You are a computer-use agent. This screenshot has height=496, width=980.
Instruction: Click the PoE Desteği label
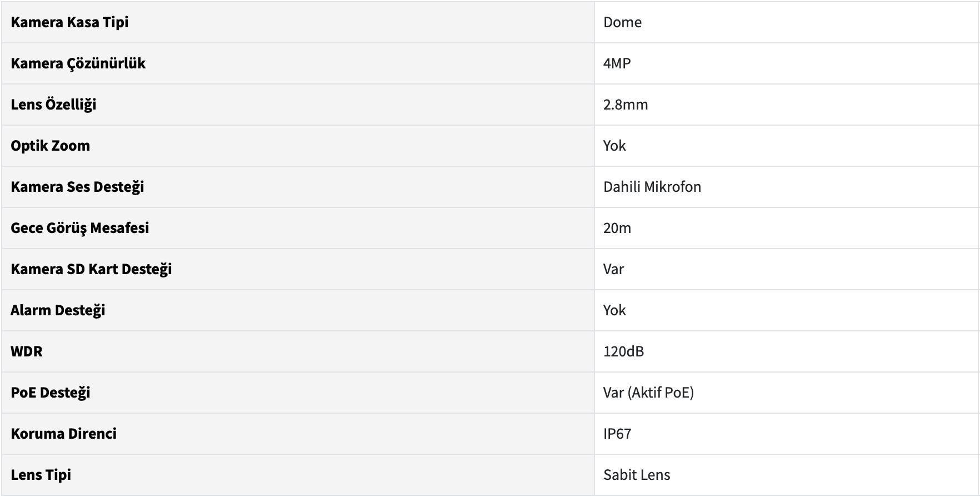50,393
